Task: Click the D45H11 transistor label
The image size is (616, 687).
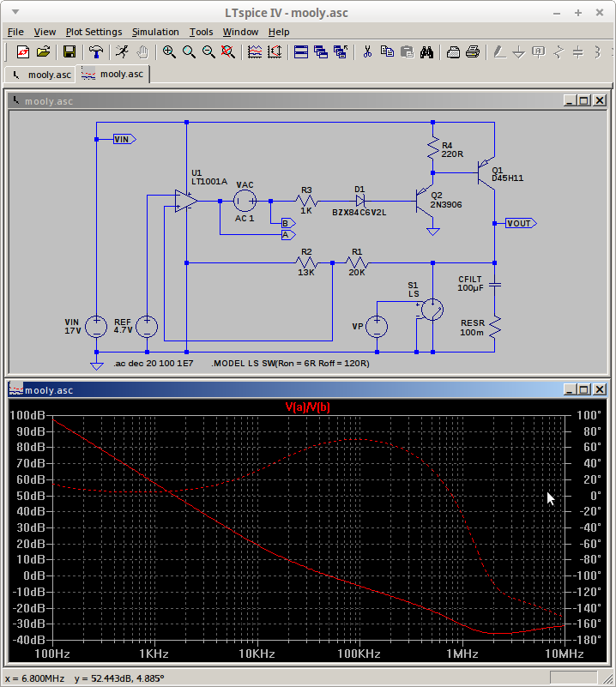Action: coord(507,178)
